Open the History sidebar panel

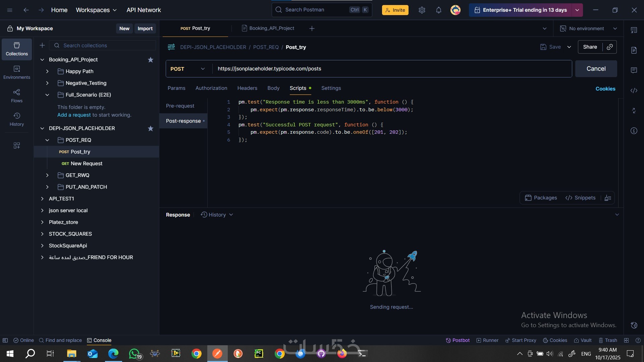click(16, 119)
